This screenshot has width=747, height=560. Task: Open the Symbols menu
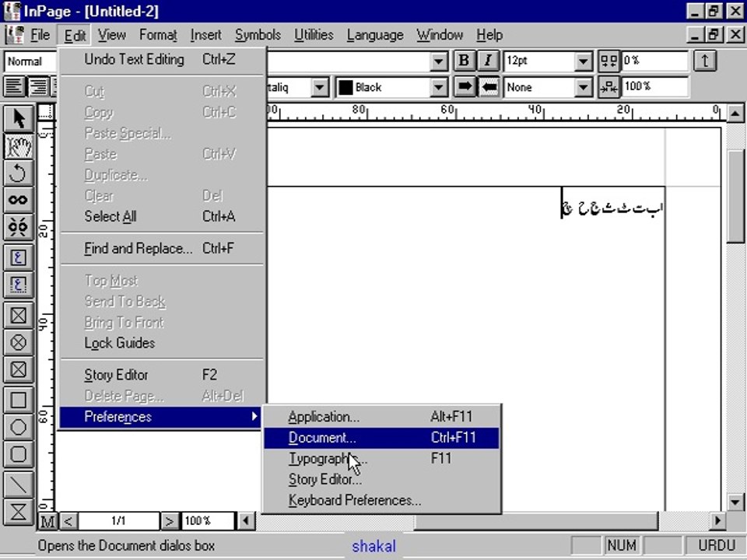258,35
